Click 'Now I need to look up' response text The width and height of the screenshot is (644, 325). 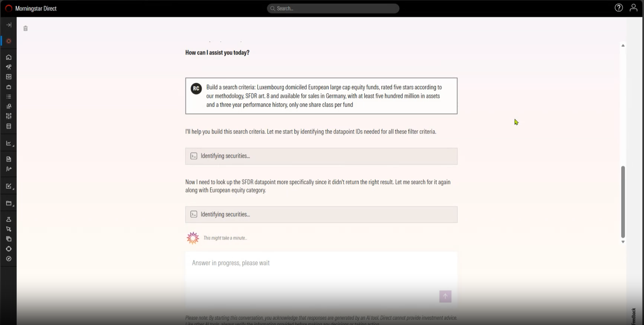pos(318,186)
